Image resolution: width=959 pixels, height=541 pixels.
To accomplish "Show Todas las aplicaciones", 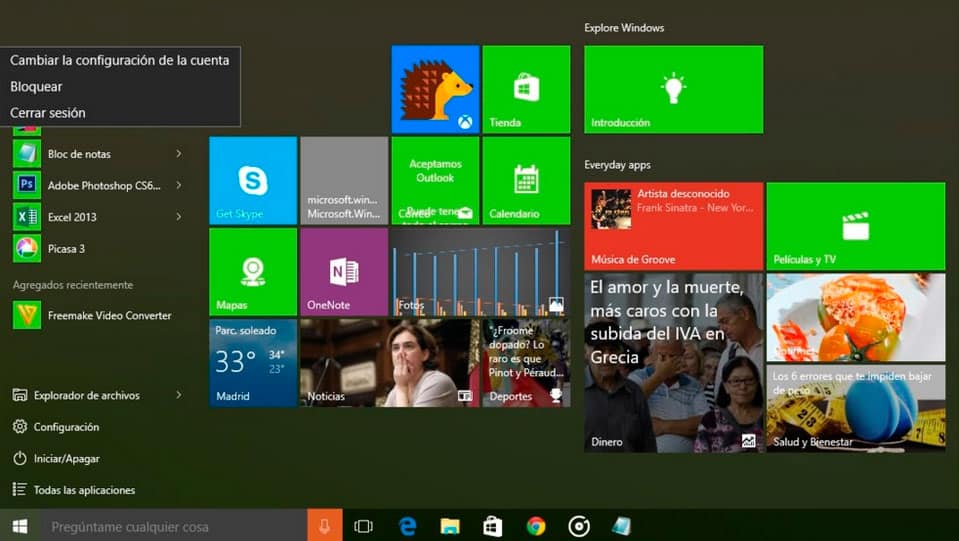I will pos(73,490).
